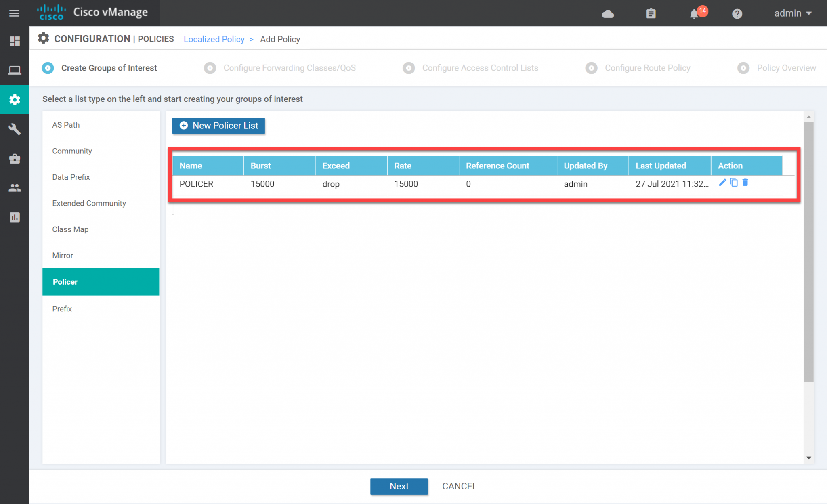Viewport: 827px width, 504px height.
Task: Check notifications via the bell icon
Action: 694,13
